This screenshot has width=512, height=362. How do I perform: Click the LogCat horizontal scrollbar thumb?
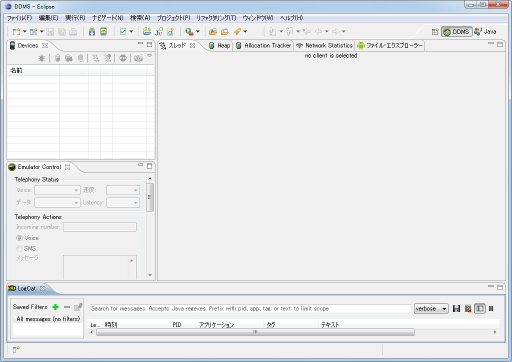[255, 332]
